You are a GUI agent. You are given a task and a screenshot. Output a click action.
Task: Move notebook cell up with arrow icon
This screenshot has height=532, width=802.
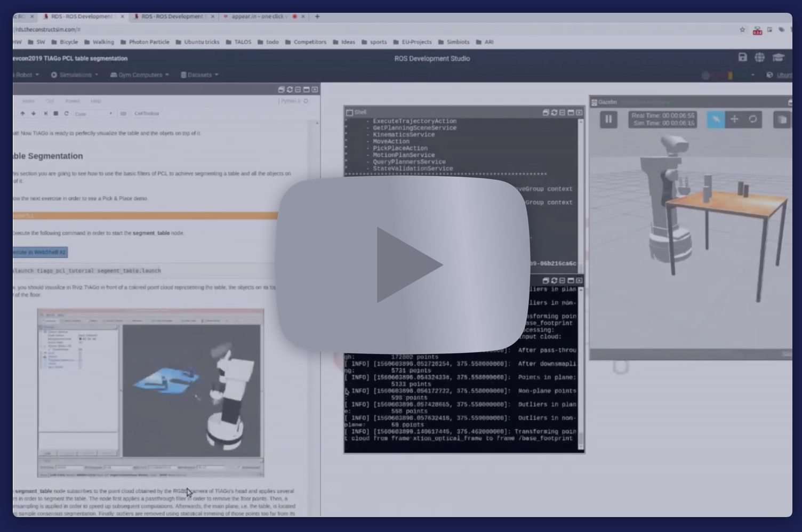(22, 114)
